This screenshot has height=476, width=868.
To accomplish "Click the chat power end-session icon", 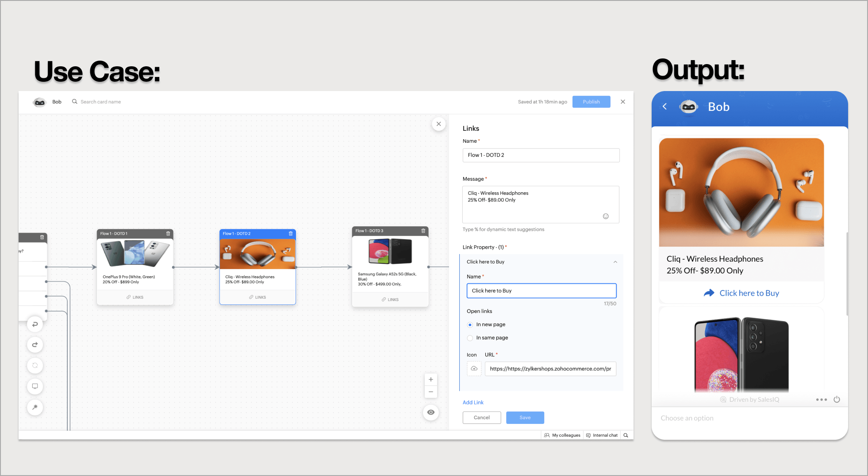I will click(837, 400).
